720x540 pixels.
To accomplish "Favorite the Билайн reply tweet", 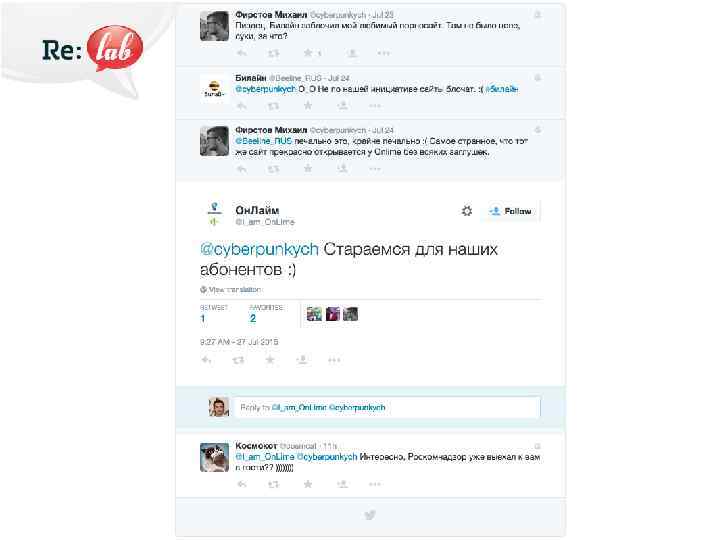I will click(308, 106).
